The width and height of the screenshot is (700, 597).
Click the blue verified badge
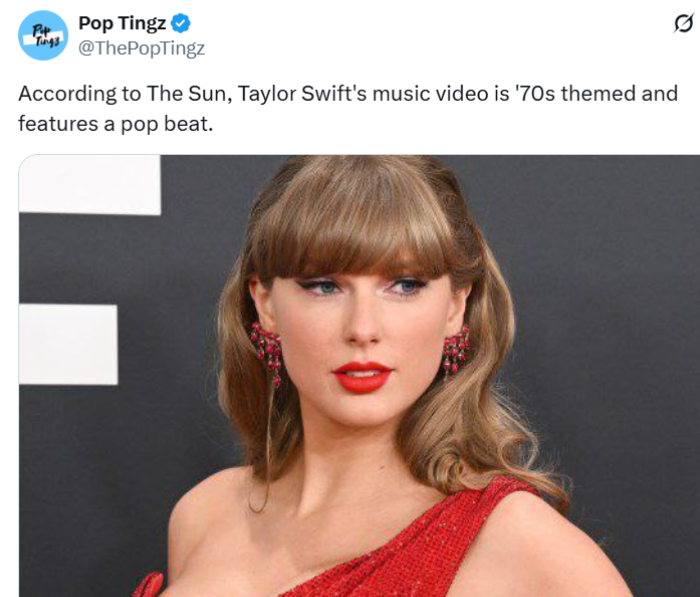(x=181, y=24)
